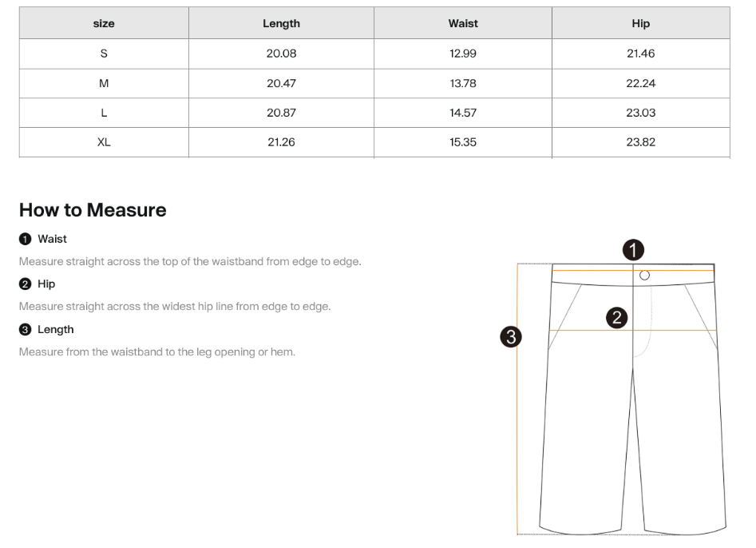Click the XL hip value 23.82
756x548 pixels.
(641, 142)
